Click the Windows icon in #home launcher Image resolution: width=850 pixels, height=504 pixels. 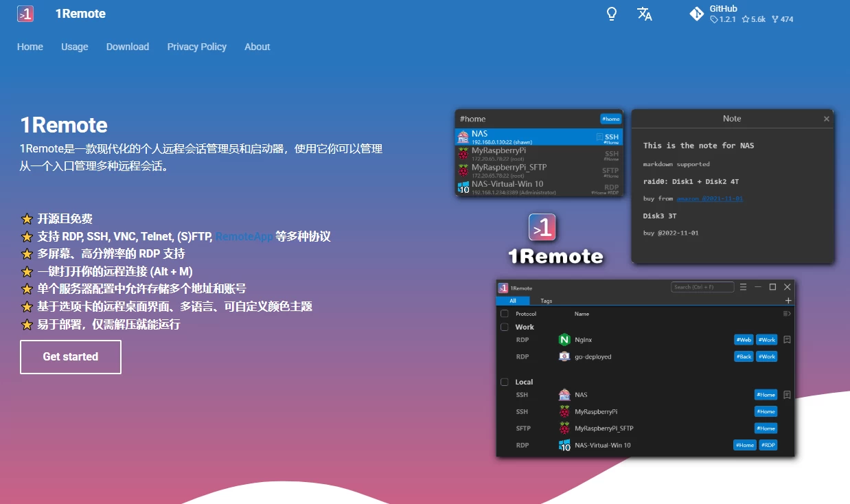tap(463, 187)
